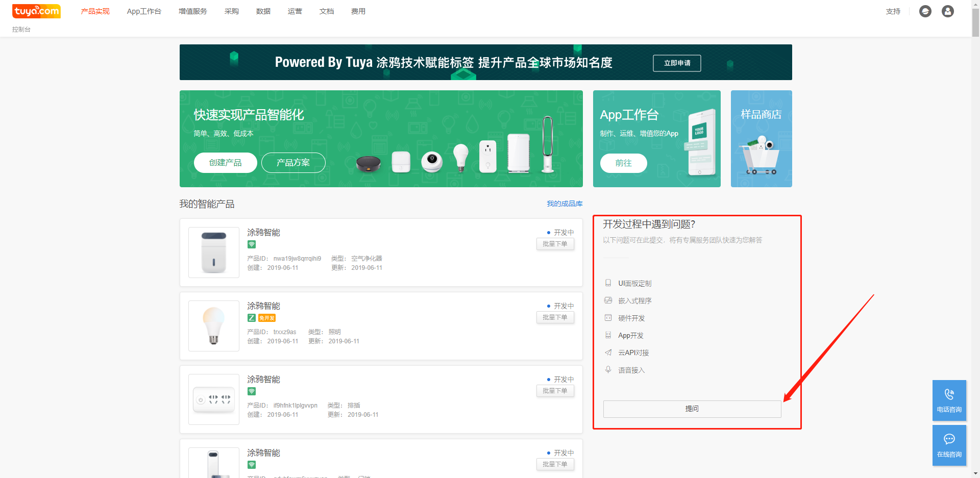Image resolution: width=980 pixels, height=478 pixels.
Task: Open the fourth product thumbnail at bottom
Action: click(214, 463)
